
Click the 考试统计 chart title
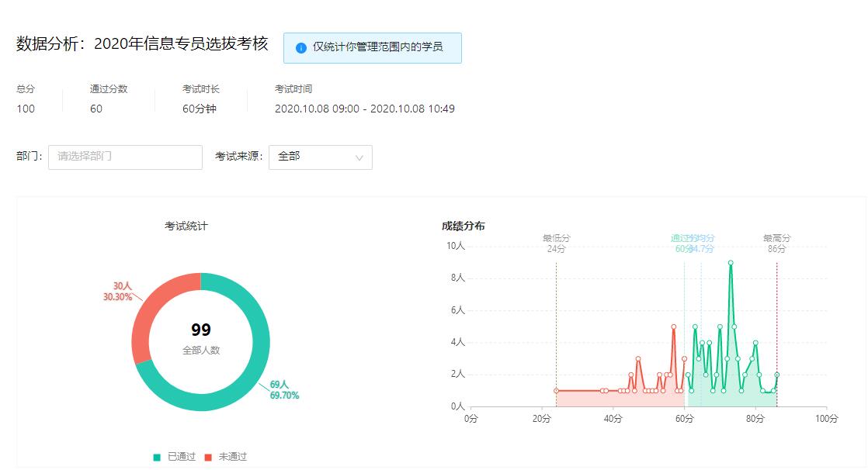pyautogui.click(x=186, y=226)
